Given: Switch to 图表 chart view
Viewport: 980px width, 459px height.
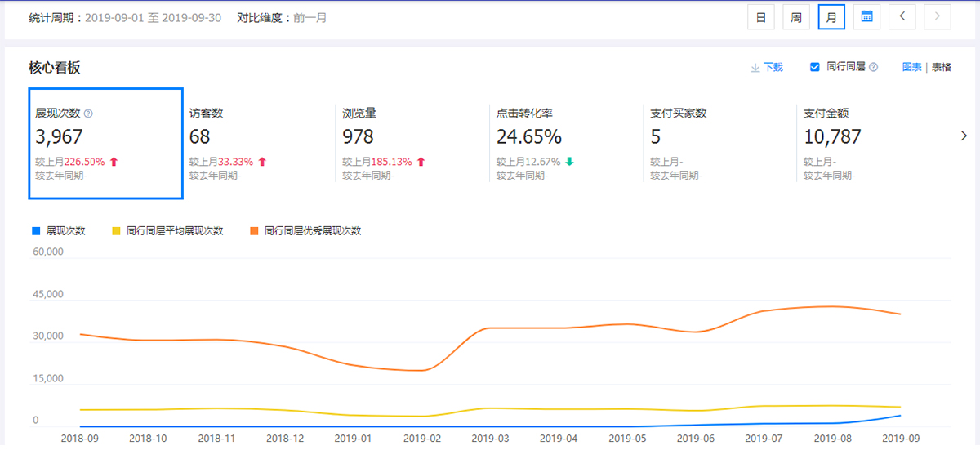Looking at the screenshot, I should click(912, 68).
